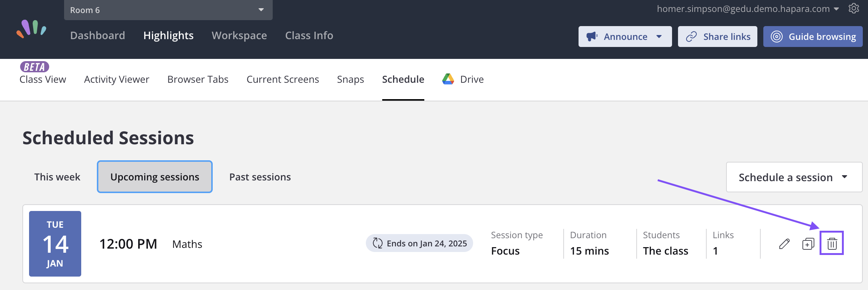The image size is (868, 290).
Task: Switch to the This week filter
Action: tap(57, 177)
